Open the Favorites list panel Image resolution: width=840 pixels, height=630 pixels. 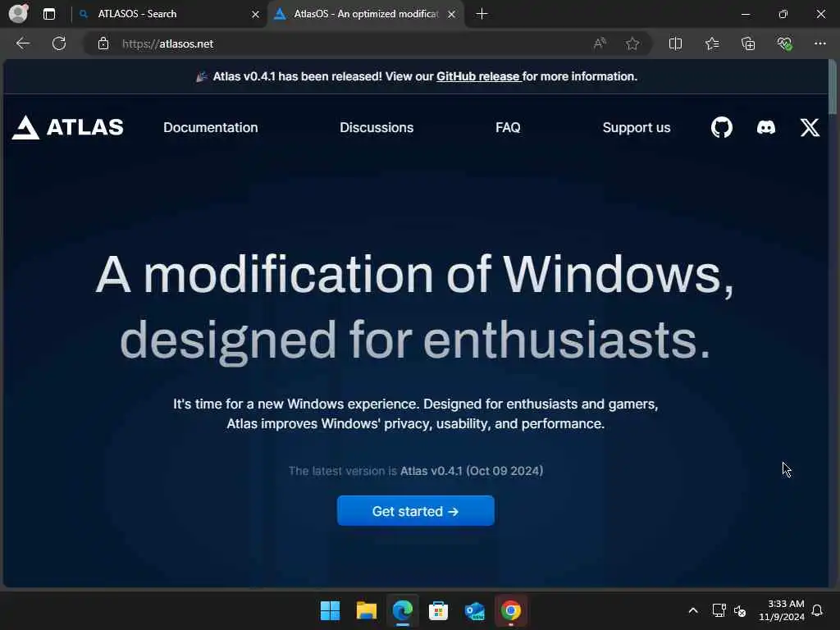pos(712,43)
